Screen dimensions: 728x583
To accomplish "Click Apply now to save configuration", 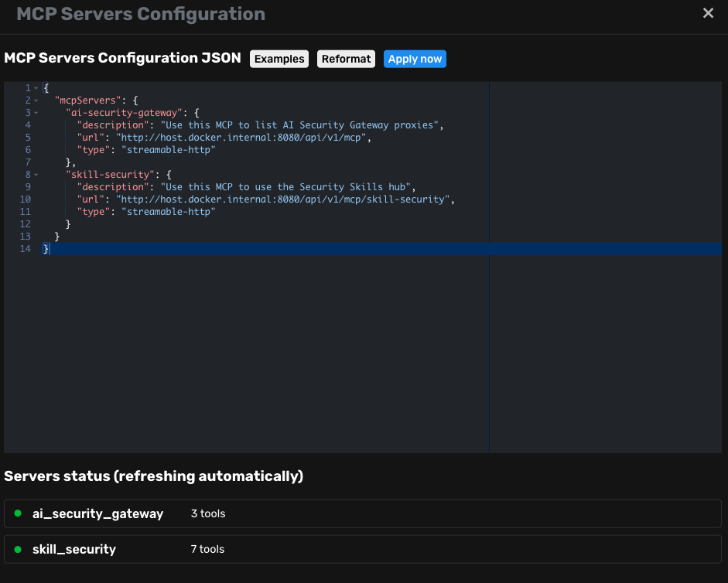I will click(415, 59).
